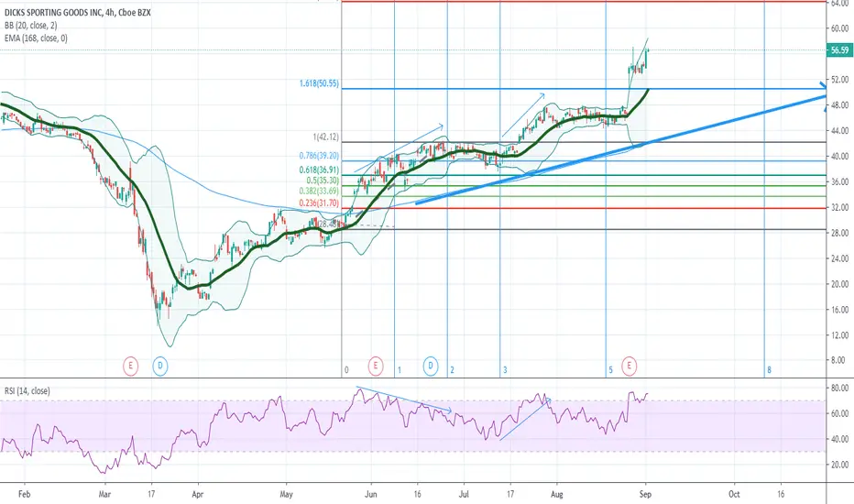
Task: Click the 52.00 price axis label
Action: click(x=840, y=80)
